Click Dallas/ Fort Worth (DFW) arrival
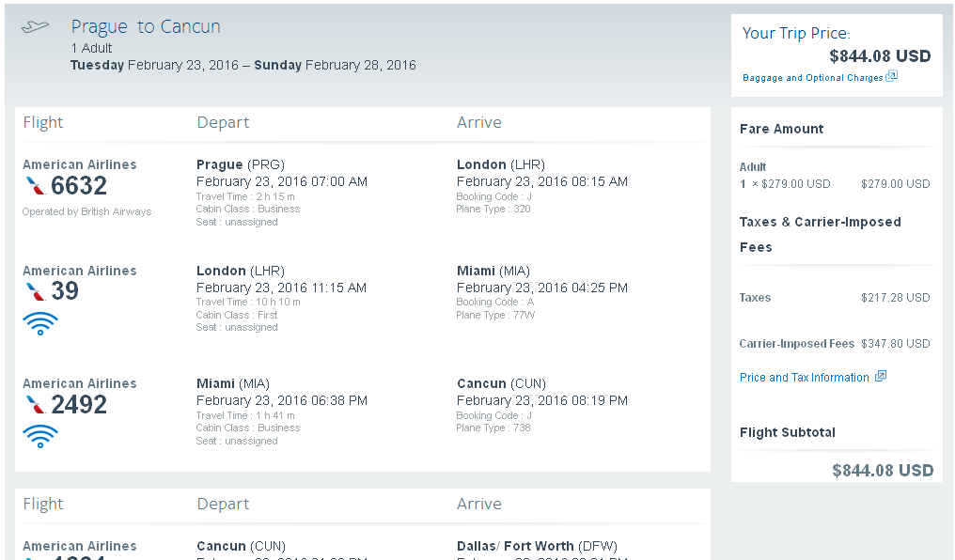The image size is (955, 560). pos(538,546)
